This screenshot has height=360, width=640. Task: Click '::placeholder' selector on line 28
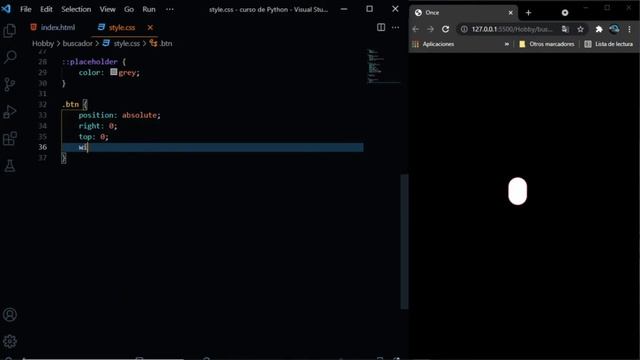click(89, 62)
